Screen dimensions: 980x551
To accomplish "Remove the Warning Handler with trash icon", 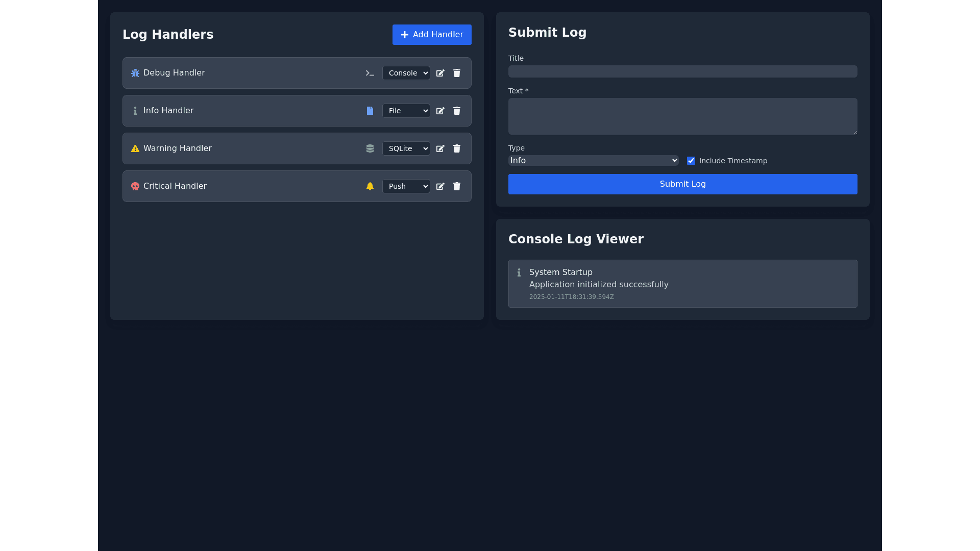I will 457,148.
